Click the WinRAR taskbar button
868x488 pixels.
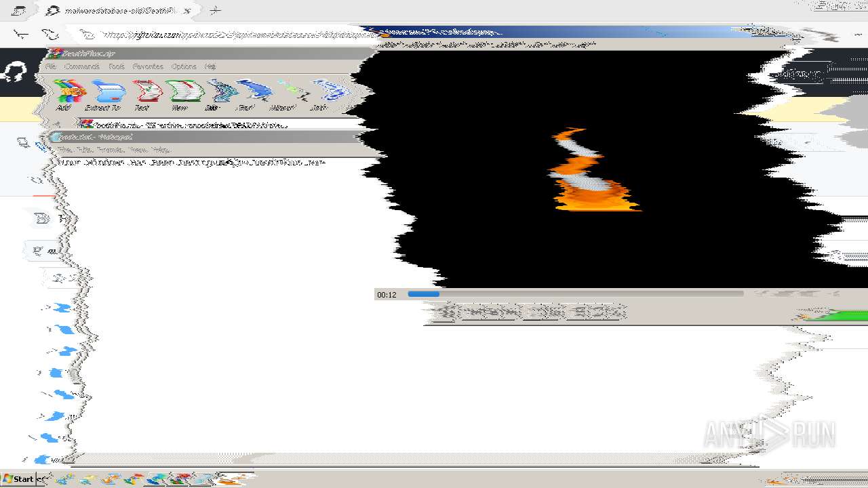click(x=179, y=479)
